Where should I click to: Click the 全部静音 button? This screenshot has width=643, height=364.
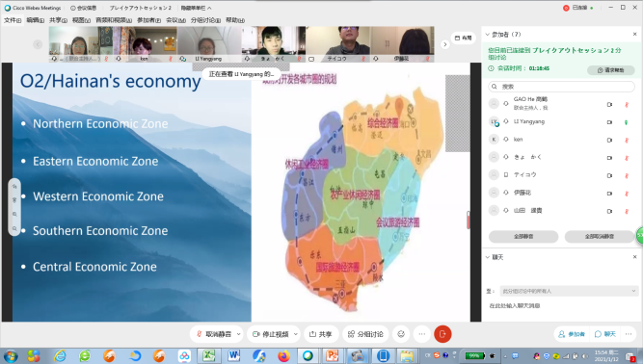tap(523, 237)
